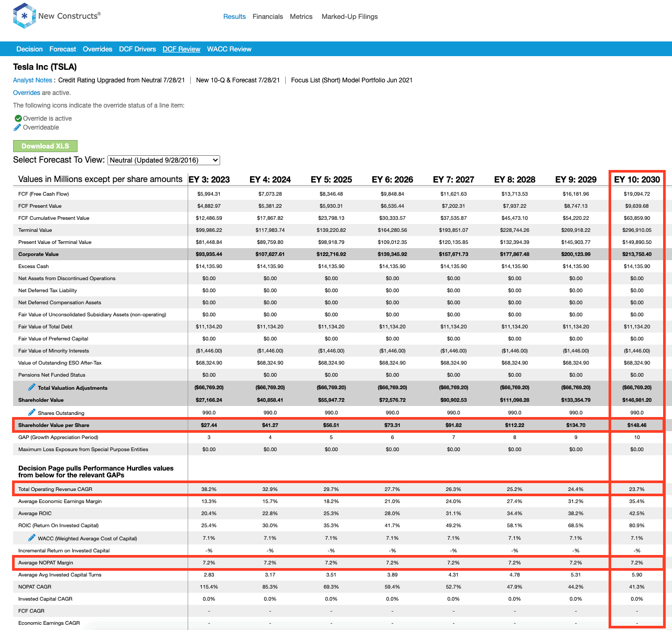
Task: Open the Marked-Up Filings tab
Action: click(350, 17)
